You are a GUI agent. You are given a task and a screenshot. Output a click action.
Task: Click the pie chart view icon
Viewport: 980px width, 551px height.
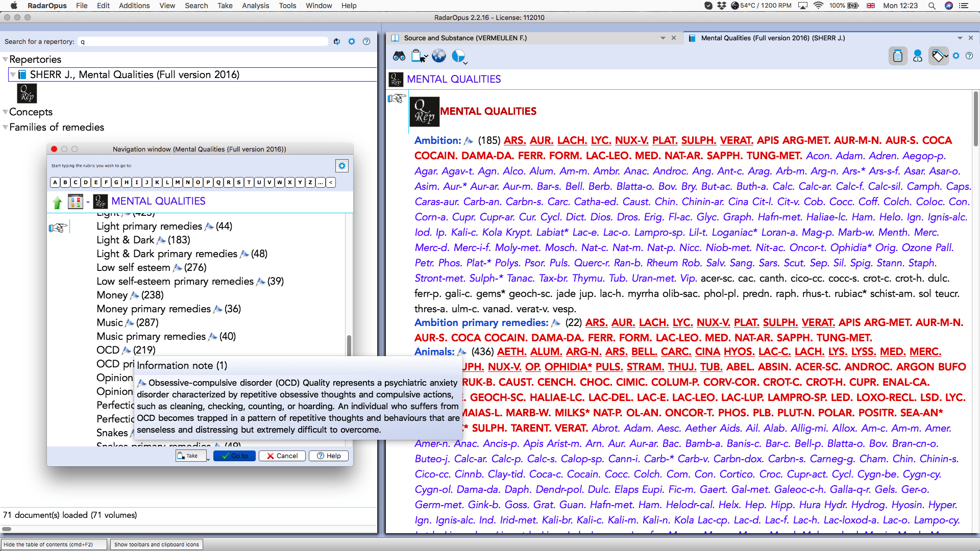(459, 56)
